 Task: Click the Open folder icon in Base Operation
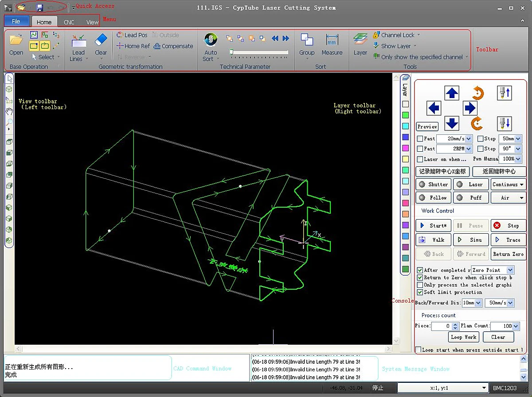coord(16,40)
